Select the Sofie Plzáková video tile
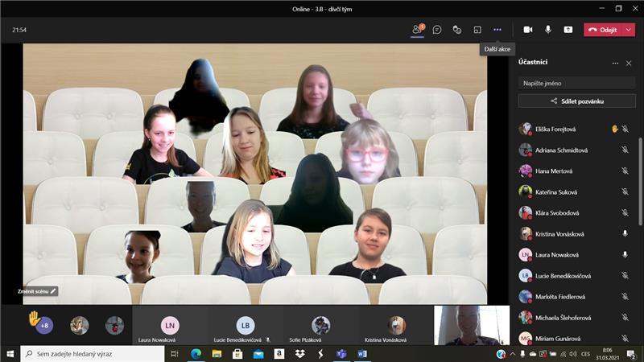Viewport: 644px width, 362px height. 320,325
